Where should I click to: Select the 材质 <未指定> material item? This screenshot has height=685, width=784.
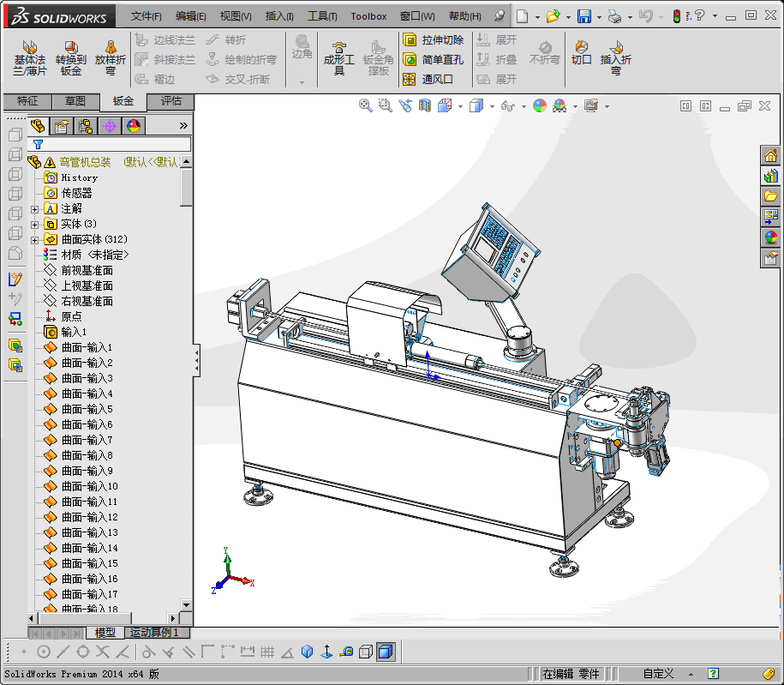coord(94,255)
